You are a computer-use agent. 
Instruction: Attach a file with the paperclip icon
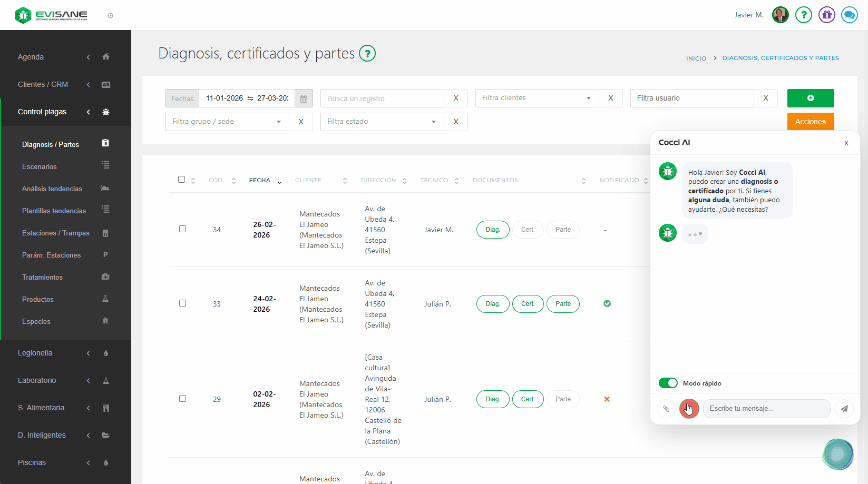pyautogui.click(x=666, y=409)
